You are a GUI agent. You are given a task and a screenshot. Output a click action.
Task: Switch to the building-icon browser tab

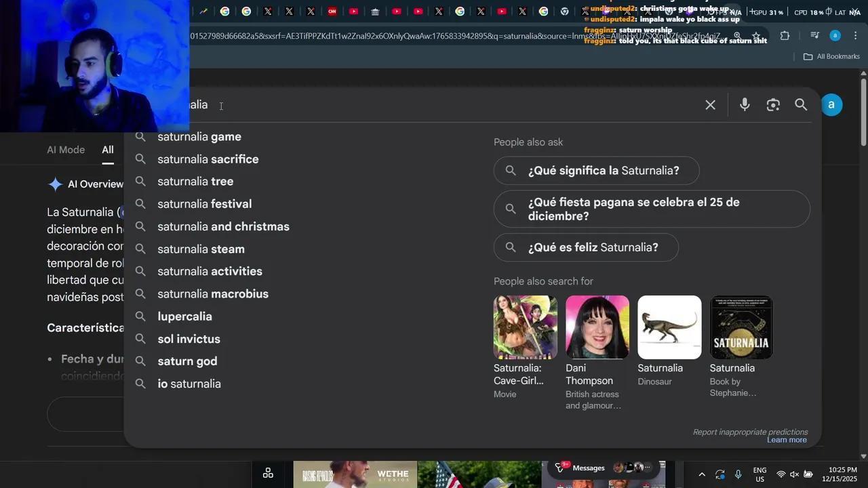375,11
